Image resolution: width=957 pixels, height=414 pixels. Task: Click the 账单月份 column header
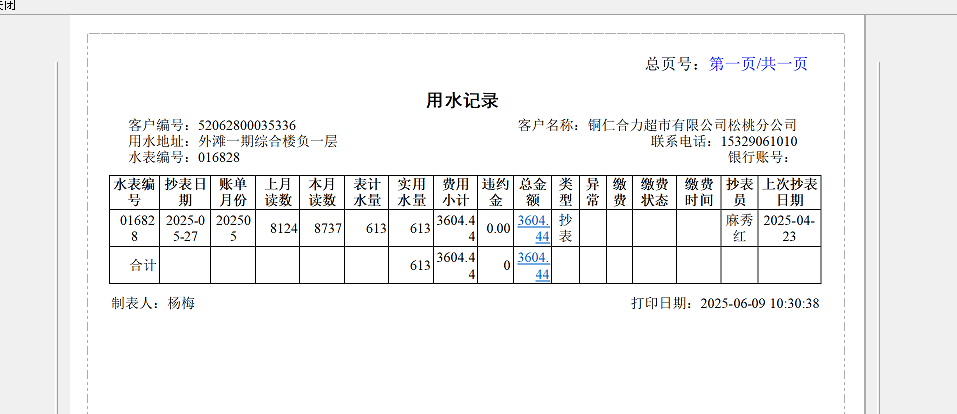pyautogui.click(x=232, y=192)
